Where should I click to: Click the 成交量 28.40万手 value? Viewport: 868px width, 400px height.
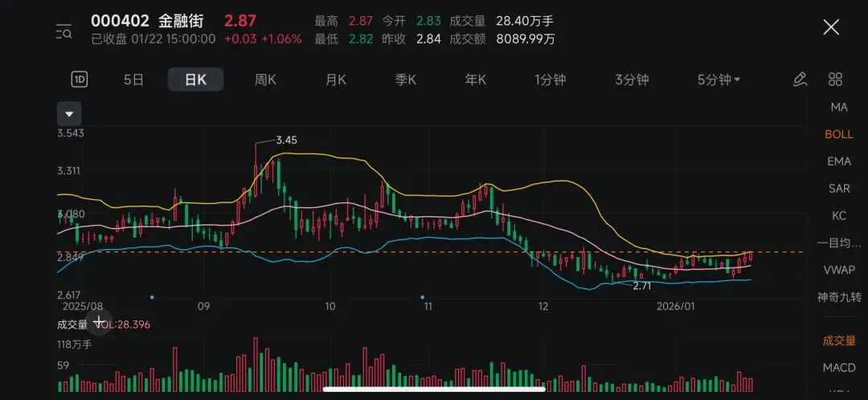[x=525, y=21]
